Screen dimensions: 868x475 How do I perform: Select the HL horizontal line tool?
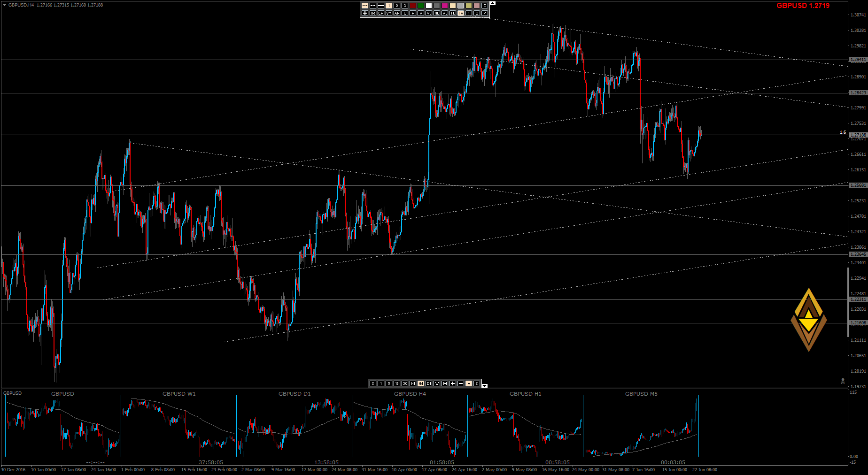[x=437, y=13]
